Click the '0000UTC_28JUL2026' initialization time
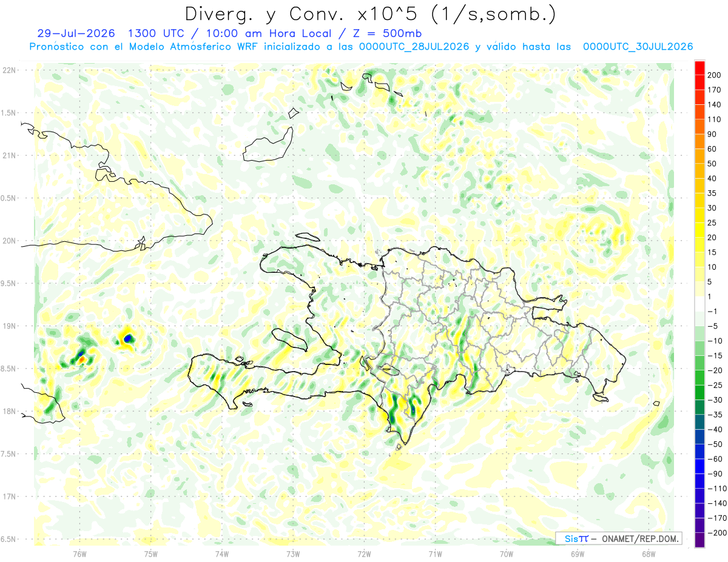Image resolution: width=728 pixels, height=562 pixels. [x=414, y=47]
